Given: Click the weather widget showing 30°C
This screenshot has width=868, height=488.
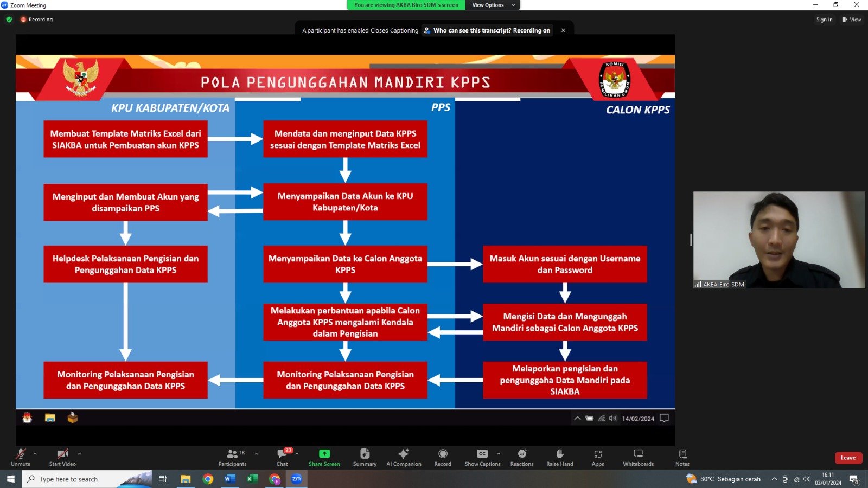Looking at the screenshot, I should [723, 479].
